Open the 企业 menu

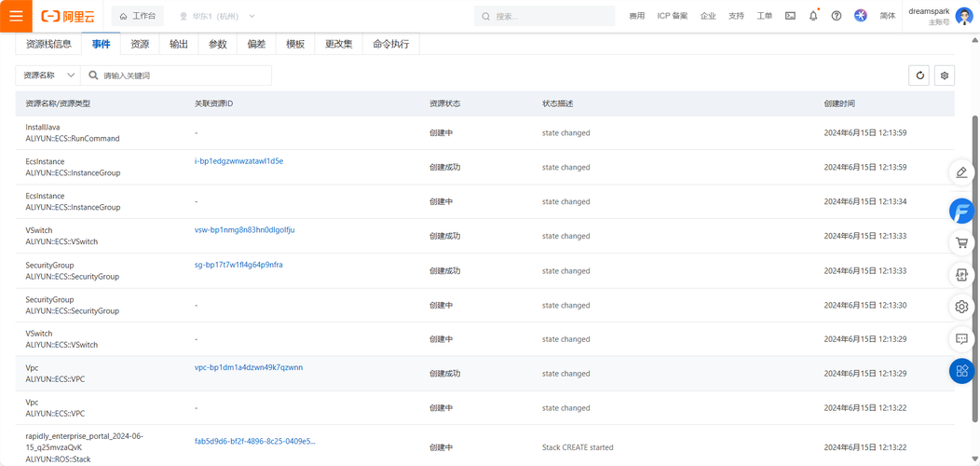pyautogui.click(x=708, y=16)
